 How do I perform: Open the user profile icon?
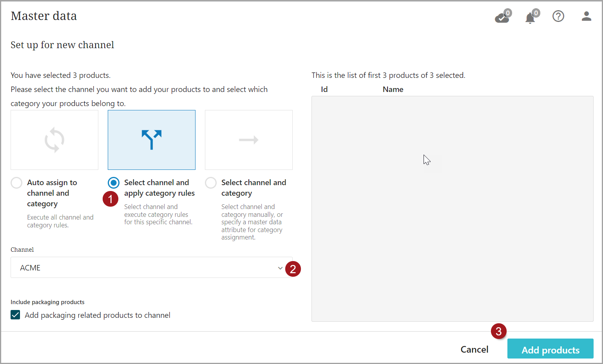point(586,16)
